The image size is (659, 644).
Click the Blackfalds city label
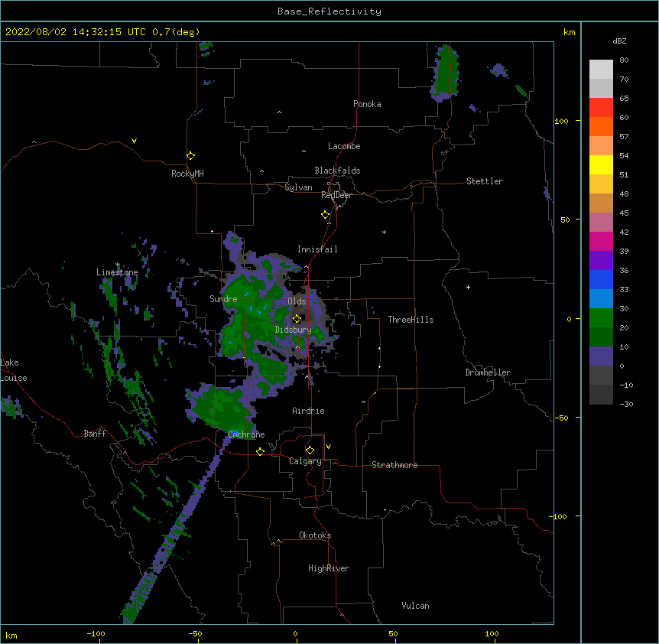click(337, 171)
